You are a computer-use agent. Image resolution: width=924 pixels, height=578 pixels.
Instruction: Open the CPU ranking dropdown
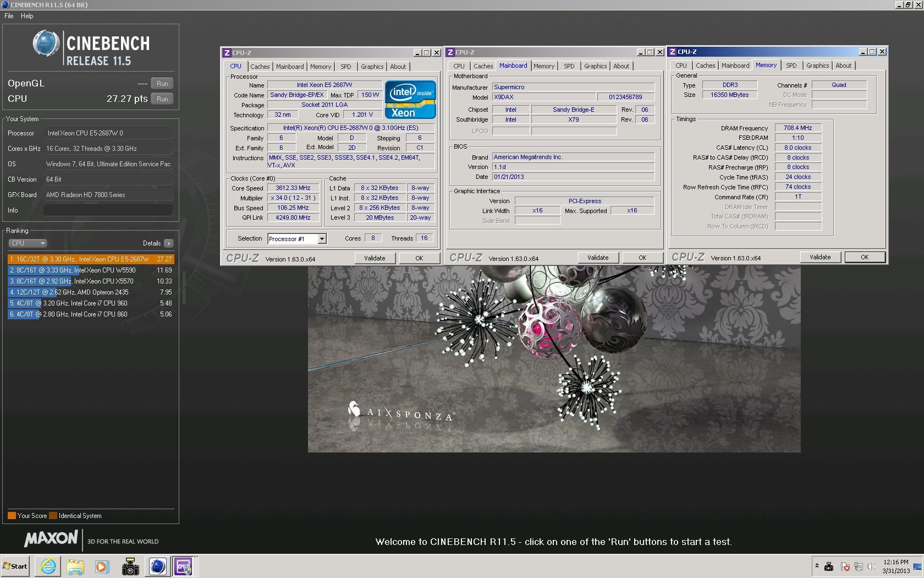[x=28, y=243]
